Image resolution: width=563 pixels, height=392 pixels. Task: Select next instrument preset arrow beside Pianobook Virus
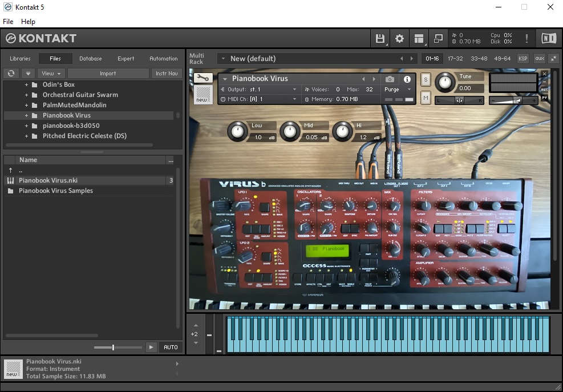(374, 79)
